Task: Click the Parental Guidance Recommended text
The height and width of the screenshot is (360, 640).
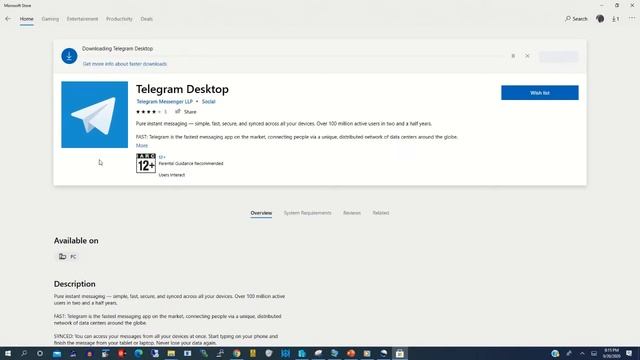Action: pos(191,164)
